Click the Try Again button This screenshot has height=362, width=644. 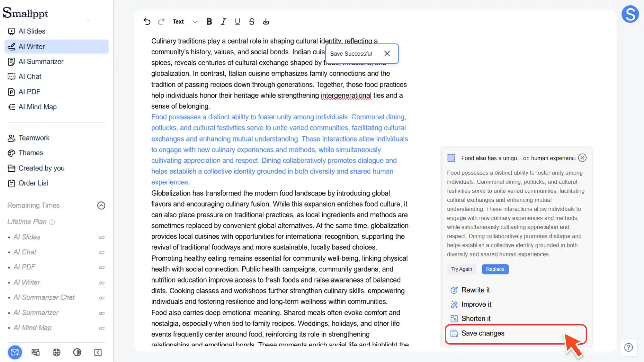pos(462,269)
